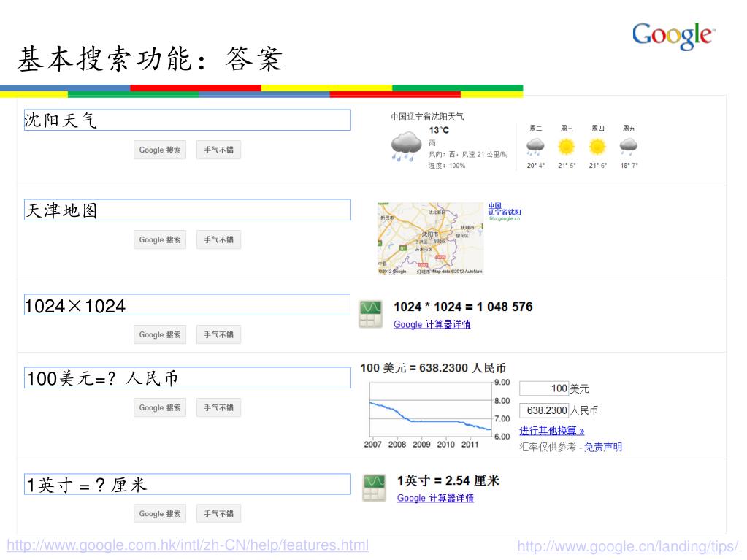The height and width of the screenshot is (560, 747).
Task: Click the 20° 4° forecast temperatures
Action: tap(535, 166)
